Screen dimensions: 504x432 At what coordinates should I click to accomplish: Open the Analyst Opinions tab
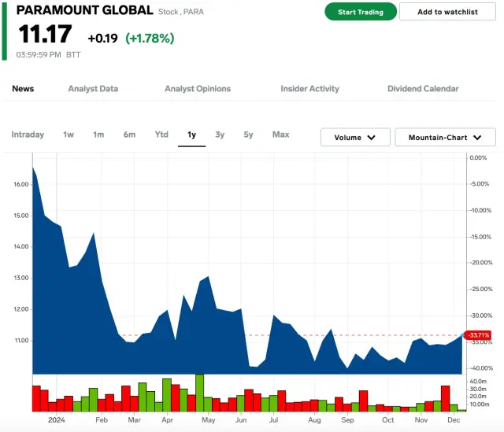tap(198, 89)
